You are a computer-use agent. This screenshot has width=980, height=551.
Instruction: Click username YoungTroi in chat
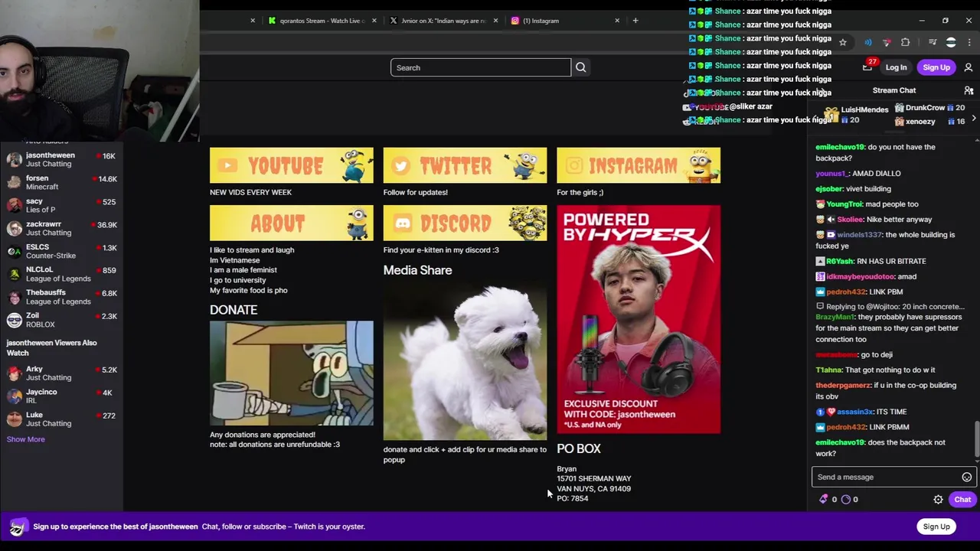pyautogui.click(x=844, y=204)
